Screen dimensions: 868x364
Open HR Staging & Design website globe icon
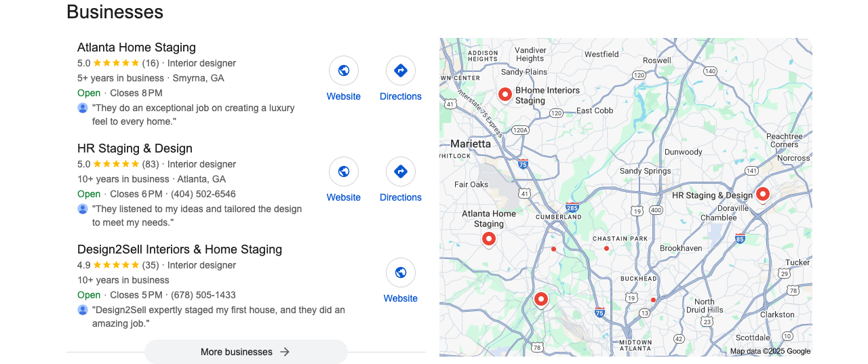[344, 171]
